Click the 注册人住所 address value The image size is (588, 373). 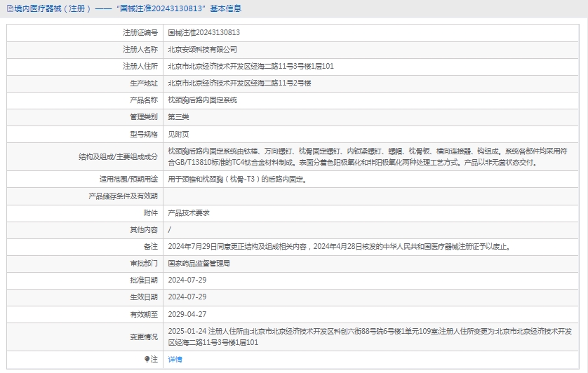(x=250, y=67)
